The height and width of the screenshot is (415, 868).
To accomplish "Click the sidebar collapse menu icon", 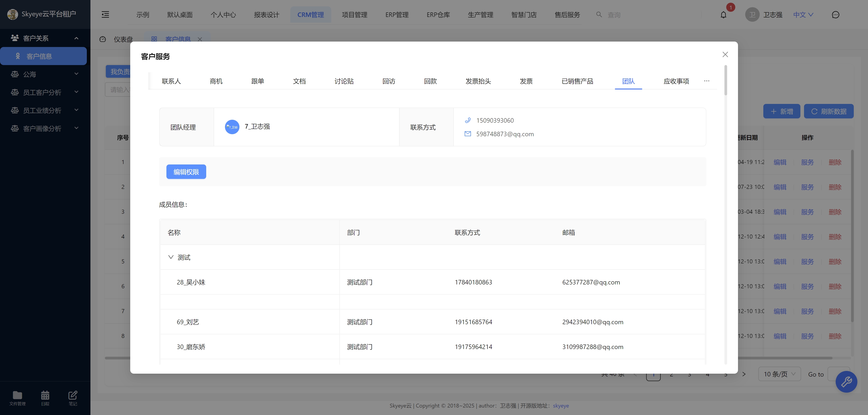I will coord(105,14).
